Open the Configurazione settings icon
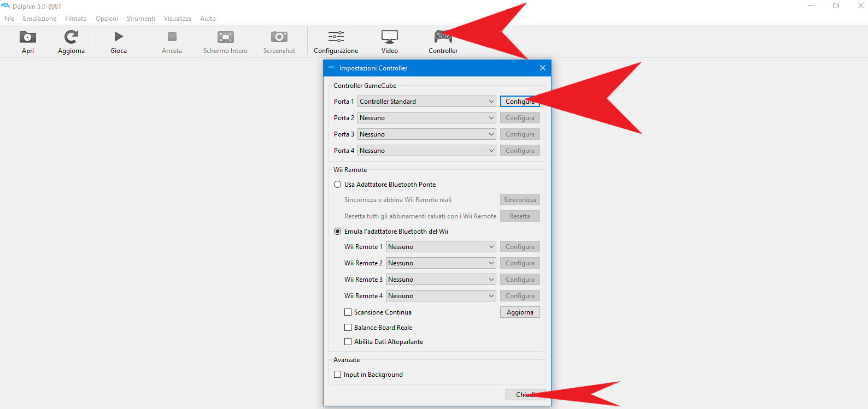Screen dimensions: 868x409 [336, 37]
